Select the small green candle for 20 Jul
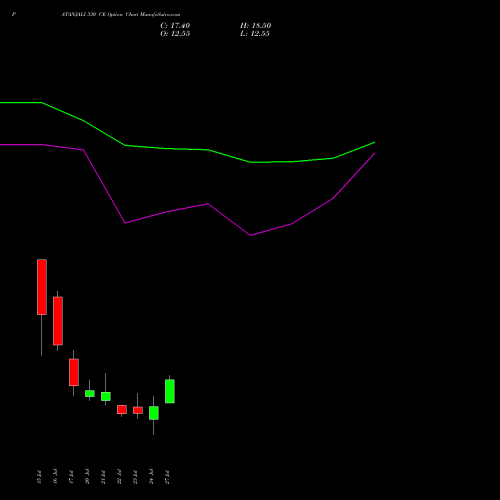The image size is (500, 500). coord(90,393)
